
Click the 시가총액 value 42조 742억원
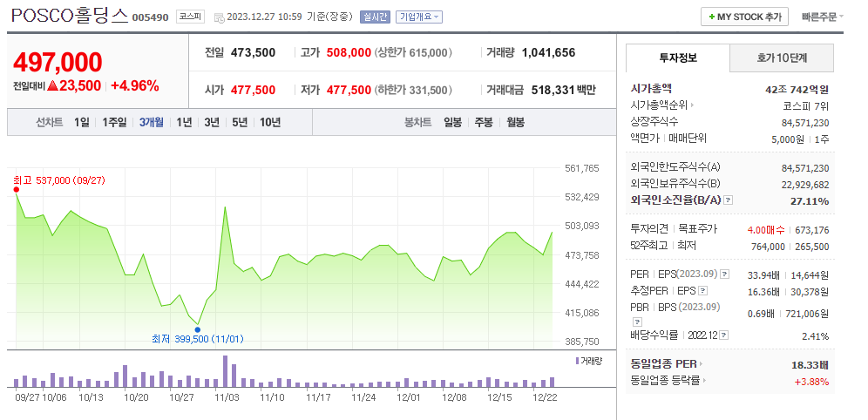(797, 89)
